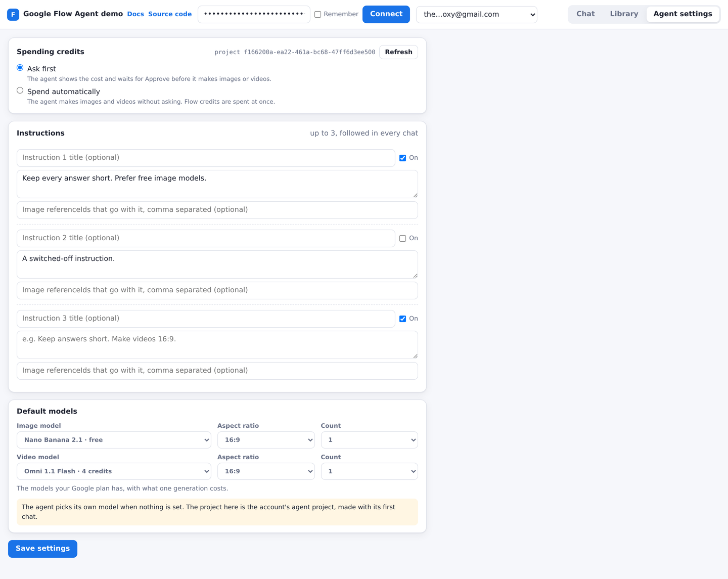Open the account email dropdown
This screenshot has height=579, width=728.
click(477, 15)
